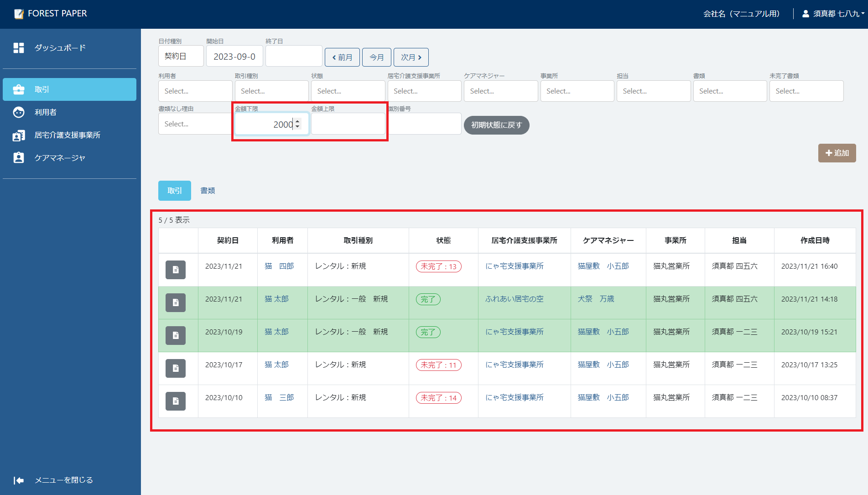Select the 取引 tab above the table
The height and width of the screenshot is (495, 868).
pos(174,191)
